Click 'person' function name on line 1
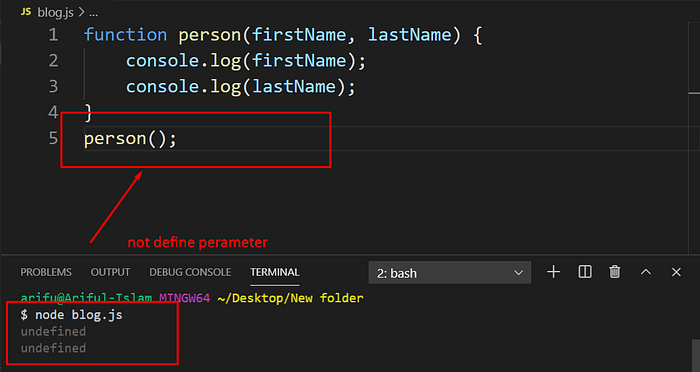The width and height of the screenshot is (700, 372). click(210, 36)
